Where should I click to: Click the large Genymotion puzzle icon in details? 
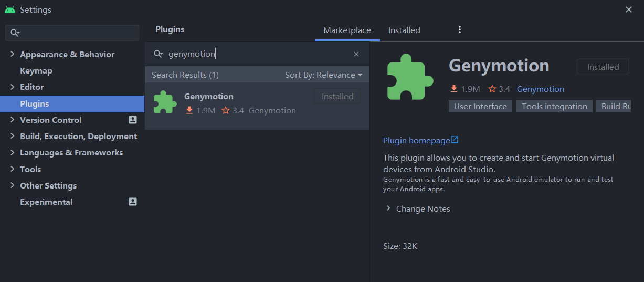(410, 77)
